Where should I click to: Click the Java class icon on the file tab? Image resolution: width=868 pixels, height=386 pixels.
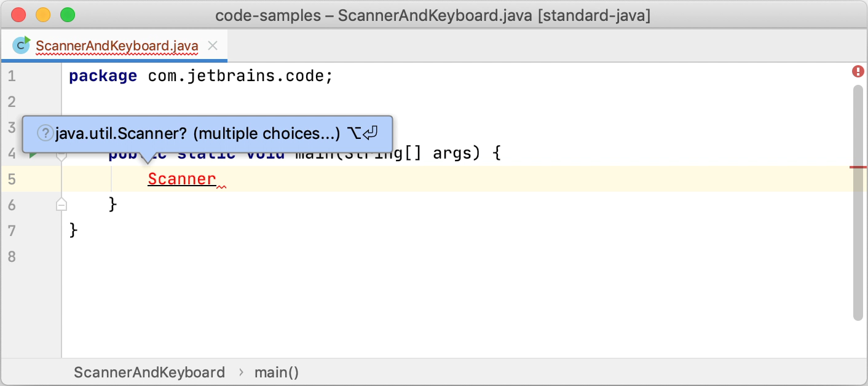point(22,45)
